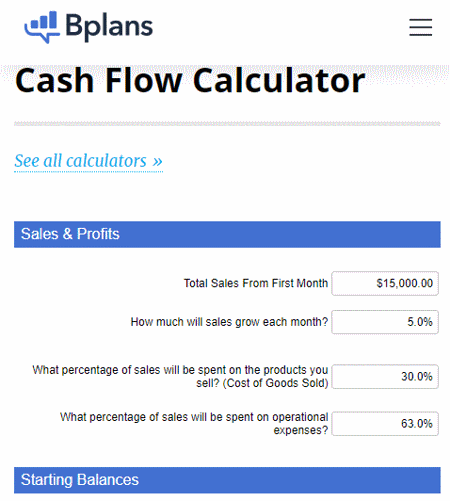The image size is (450, 501).
Task: Open the hamburger menu icon
Action: coord(420,27)
